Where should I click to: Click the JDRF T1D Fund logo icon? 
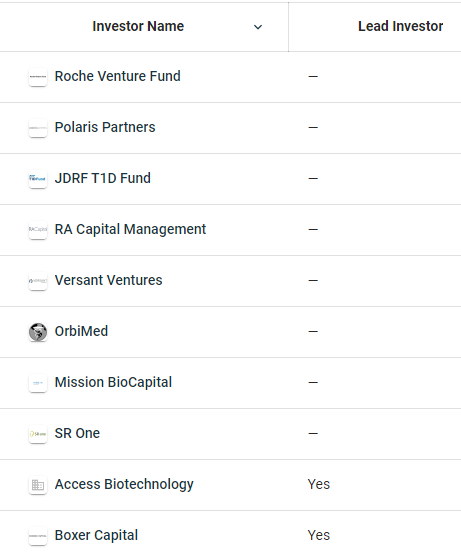pos(38,179)
